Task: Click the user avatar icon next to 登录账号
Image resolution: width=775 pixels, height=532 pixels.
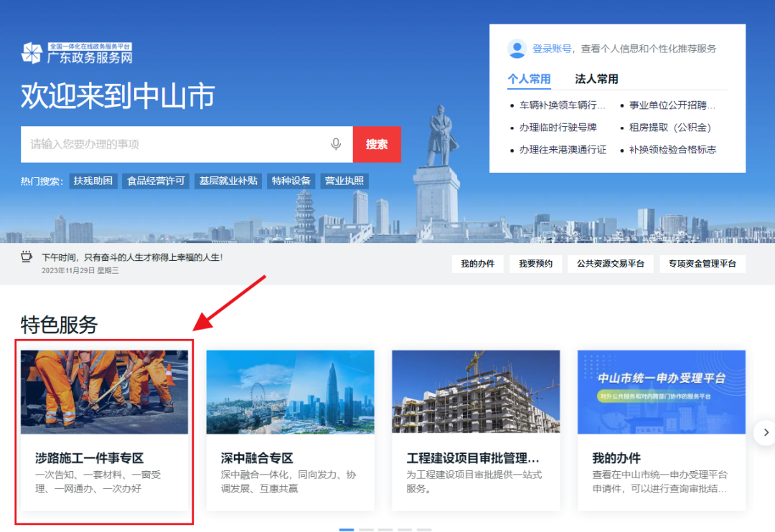Action: point(517,48)
